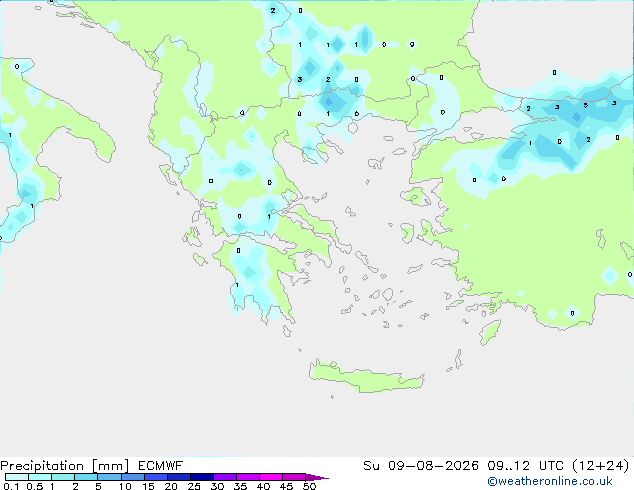Click the '35' legend scale label
This screenshot has height=490, width=634.
[x=240, y=486]
